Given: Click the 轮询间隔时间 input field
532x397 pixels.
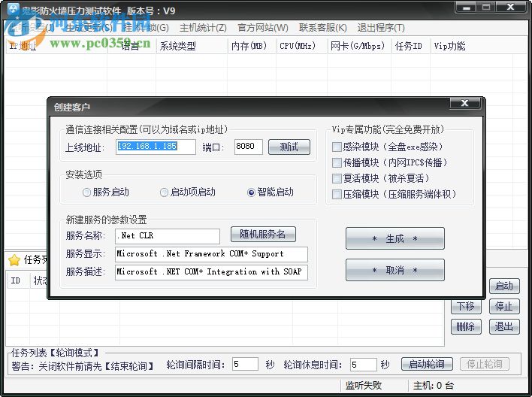Looking at the screenshot, I should click(x=245, y=365).
